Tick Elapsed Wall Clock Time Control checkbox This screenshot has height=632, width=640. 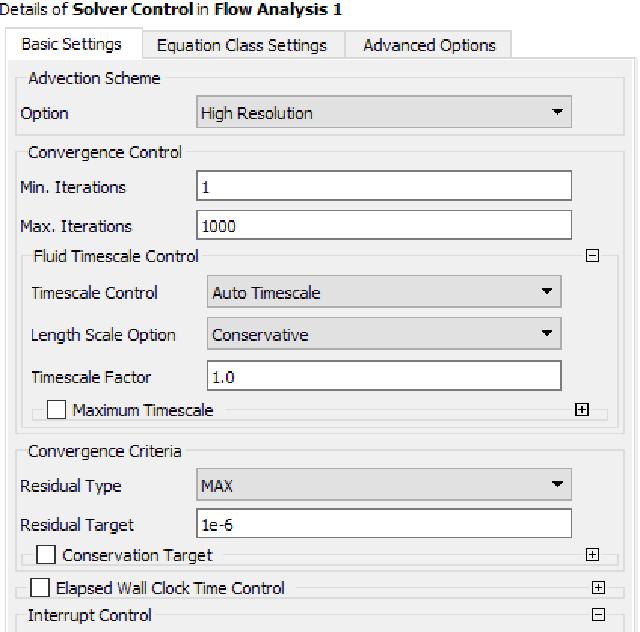(40, 587)
